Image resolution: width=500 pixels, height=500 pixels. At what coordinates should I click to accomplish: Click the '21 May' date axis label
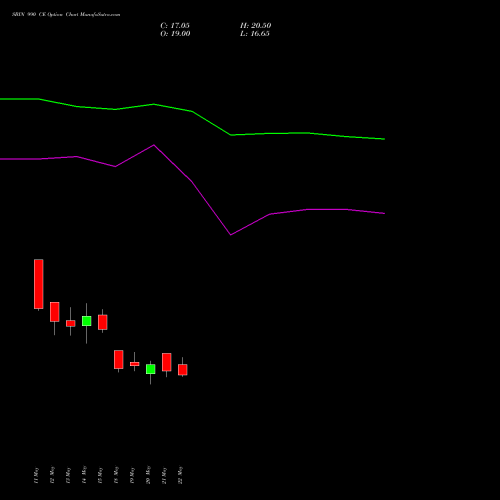164,475
